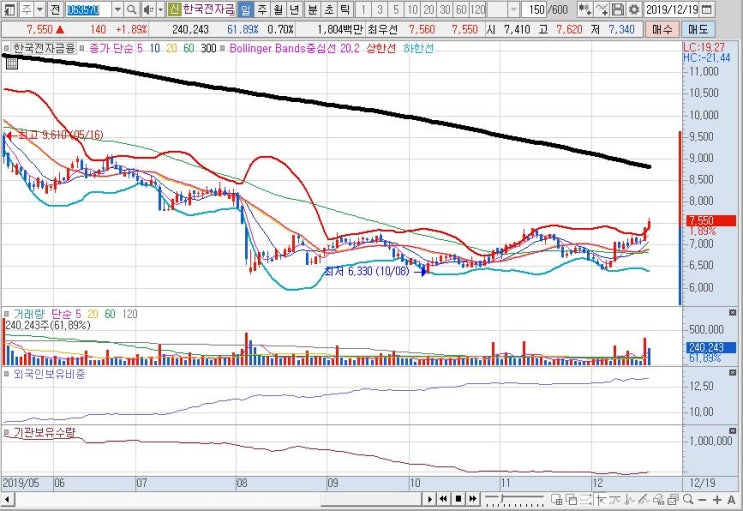Toggle the 종가 단순 moving average marker
The height and width of the screenshot is (511, 743).
coord(82,48)
